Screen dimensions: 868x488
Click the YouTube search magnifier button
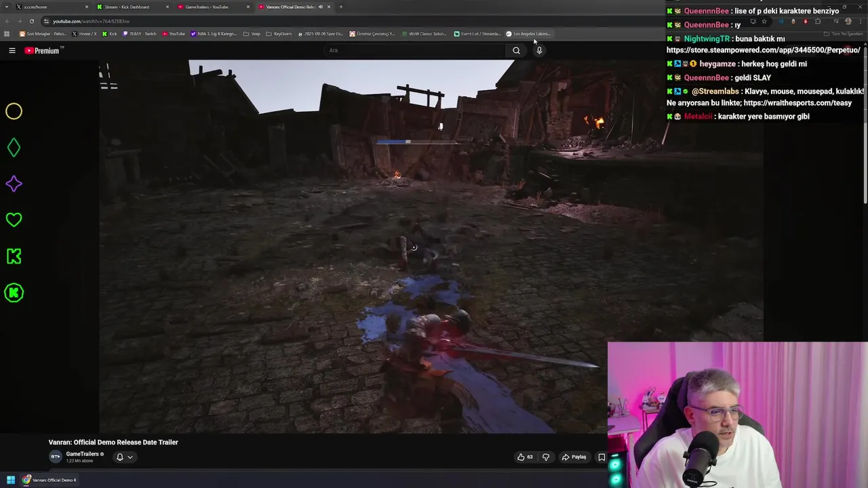coord(516,50)
